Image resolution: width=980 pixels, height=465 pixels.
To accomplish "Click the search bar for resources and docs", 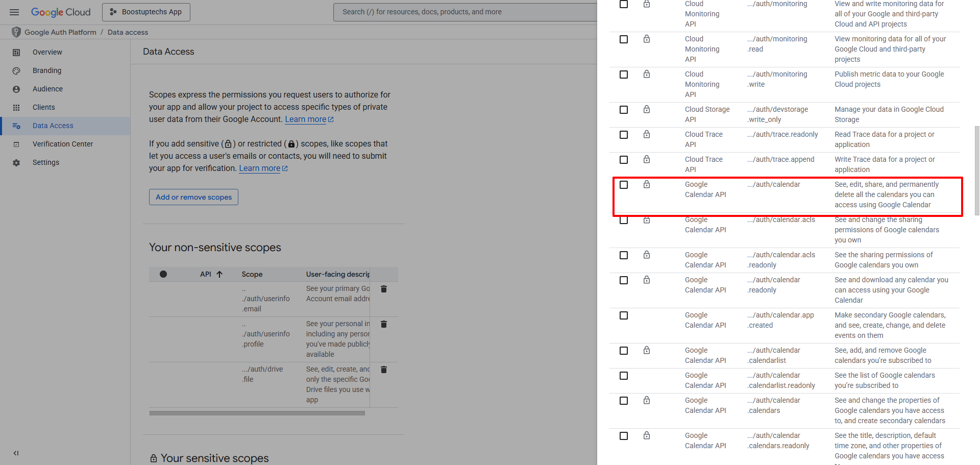I will (464, 12).
